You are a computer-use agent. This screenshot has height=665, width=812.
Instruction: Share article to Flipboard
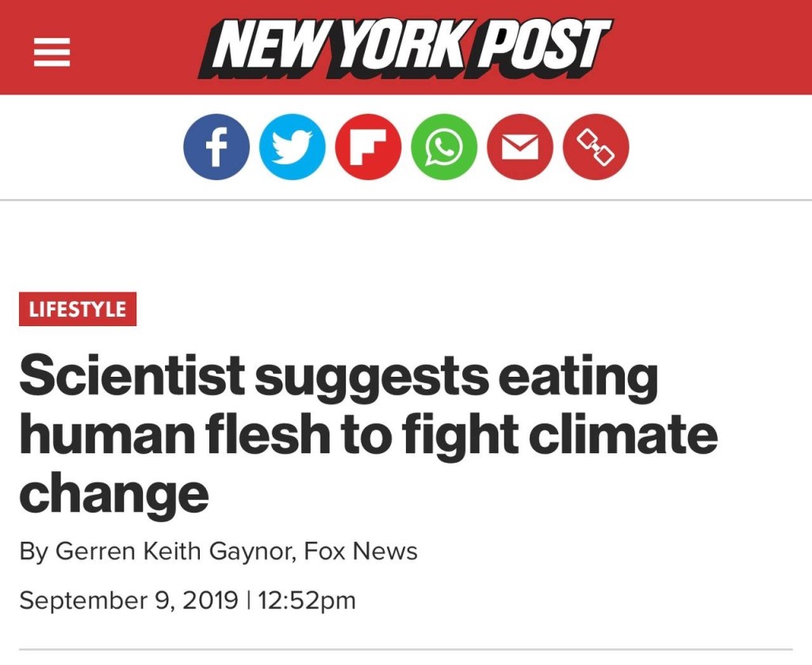tap(368, 148)
